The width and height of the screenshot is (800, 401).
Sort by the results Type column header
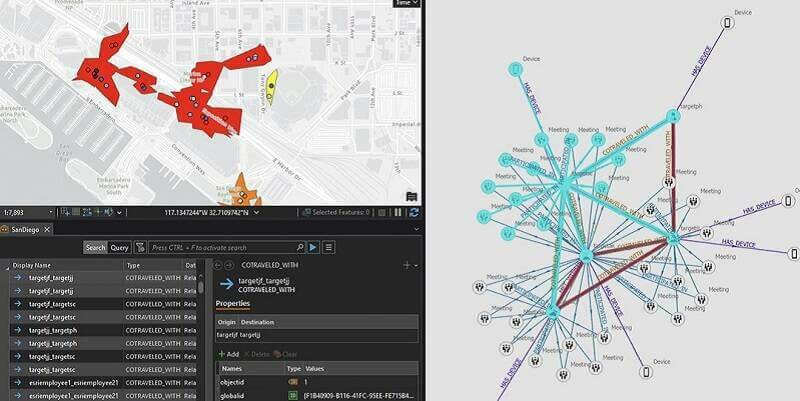point(153,265)
